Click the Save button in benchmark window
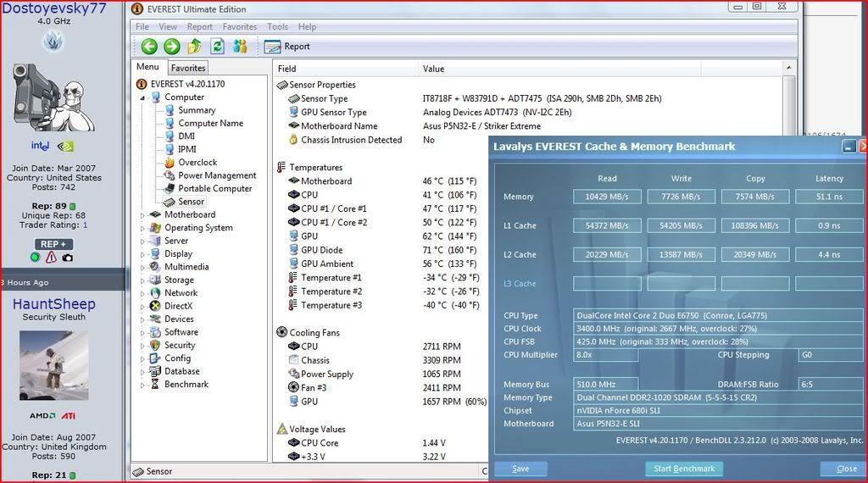 (520, 469)
